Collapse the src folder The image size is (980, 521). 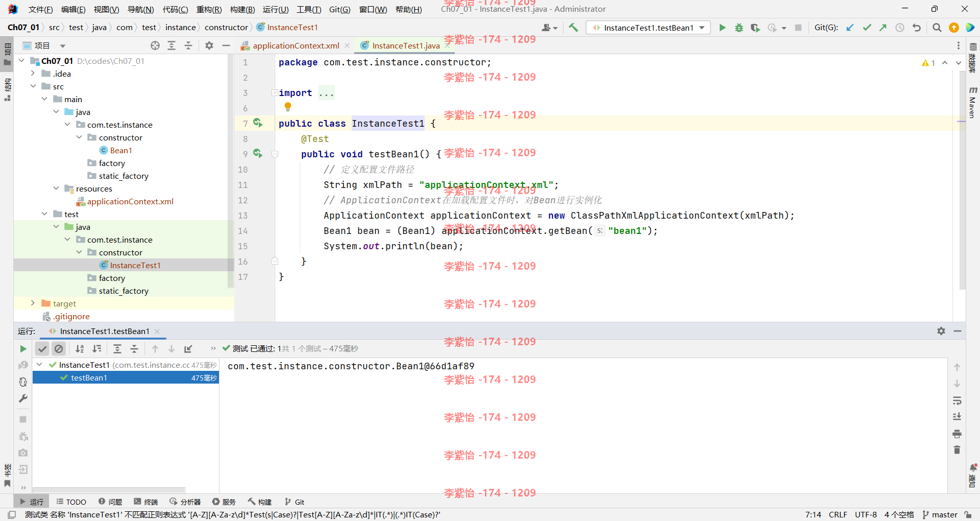click(33, 86)
